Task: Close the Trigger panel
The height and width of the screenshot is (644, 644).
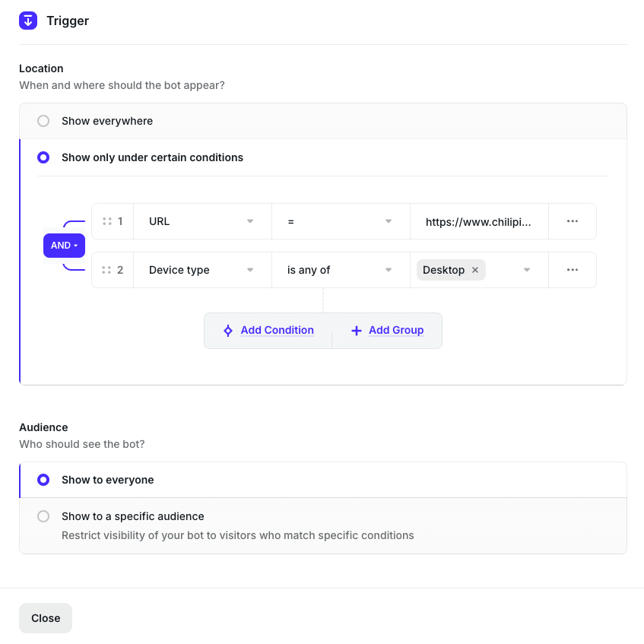Action: tap(46, 618)
